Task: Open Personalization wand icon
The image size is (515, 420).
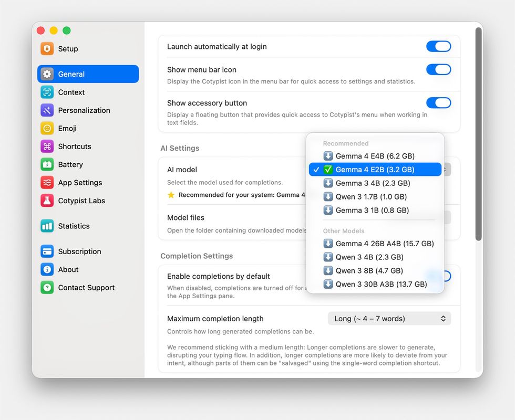Action: click(x=47, y=110)
